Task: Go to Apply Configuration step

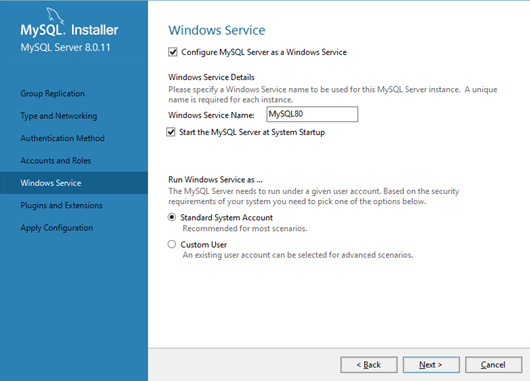Action: coord(56,228)
